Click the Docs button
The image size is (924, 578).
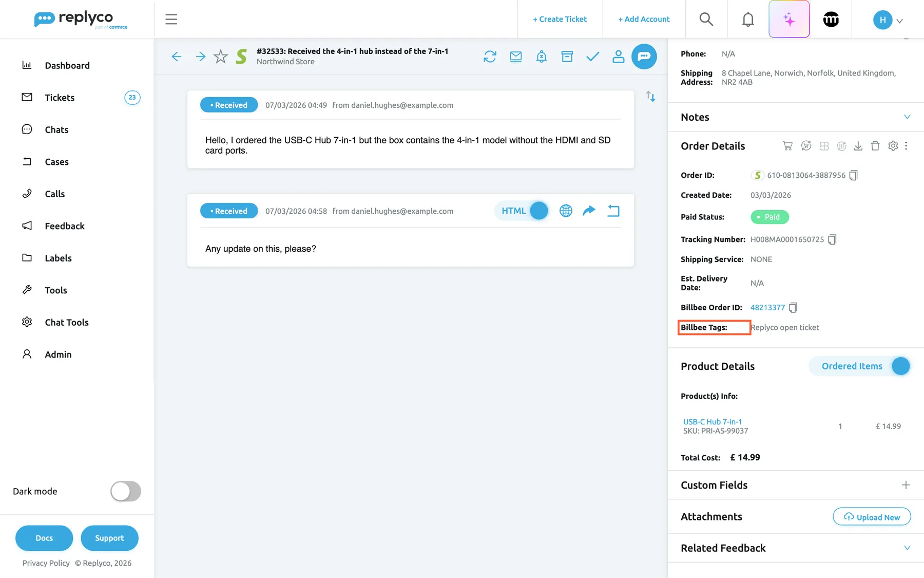click(x=44, y=538)
